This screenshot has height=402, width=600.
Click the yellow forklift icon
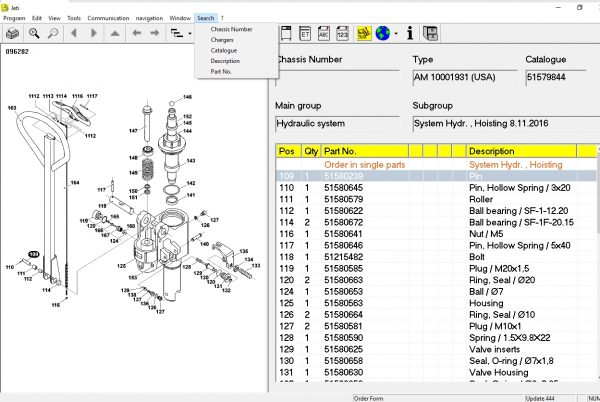(x=364, y=34)
